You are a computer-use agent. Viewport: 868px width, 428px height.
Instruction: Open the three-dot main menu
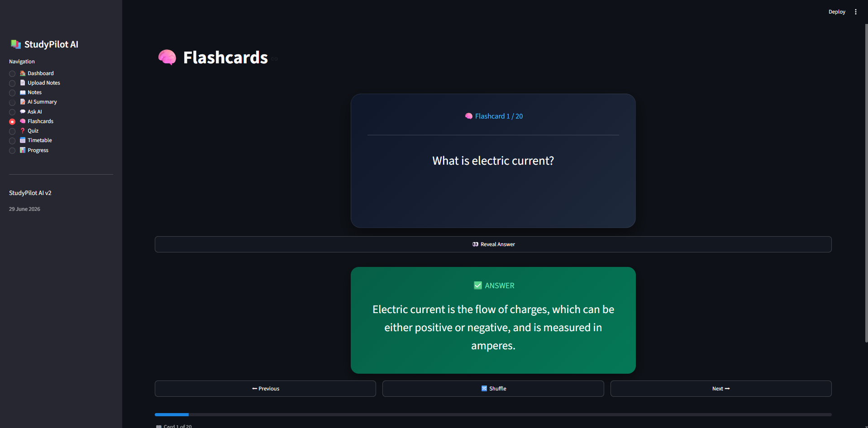[x=855, y=12]
